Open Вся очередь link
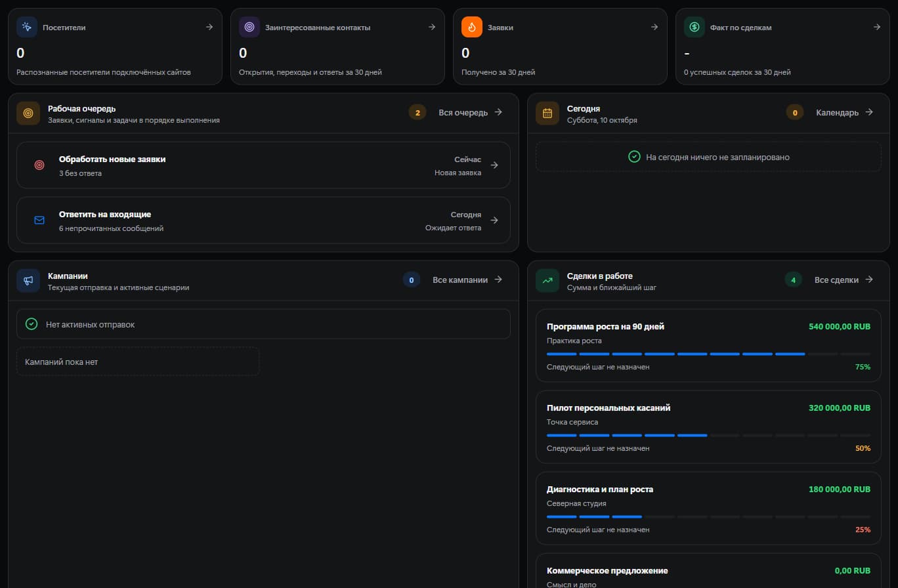The image size is (898, 588). click(x=470, y=112)
